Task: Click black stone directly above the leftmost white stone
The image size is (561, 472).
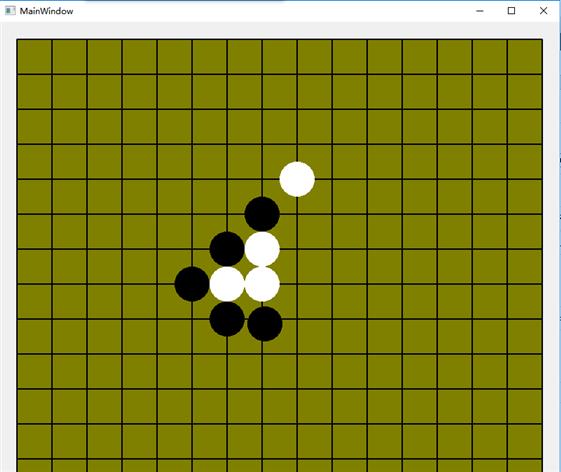Action: (x=227, y=249)
